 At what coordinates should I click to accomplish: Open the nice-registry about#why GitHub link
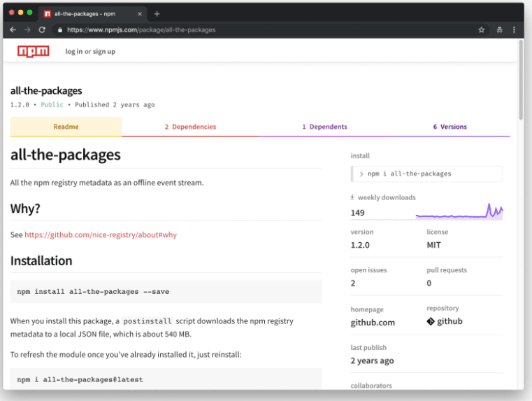click(101, 235)
